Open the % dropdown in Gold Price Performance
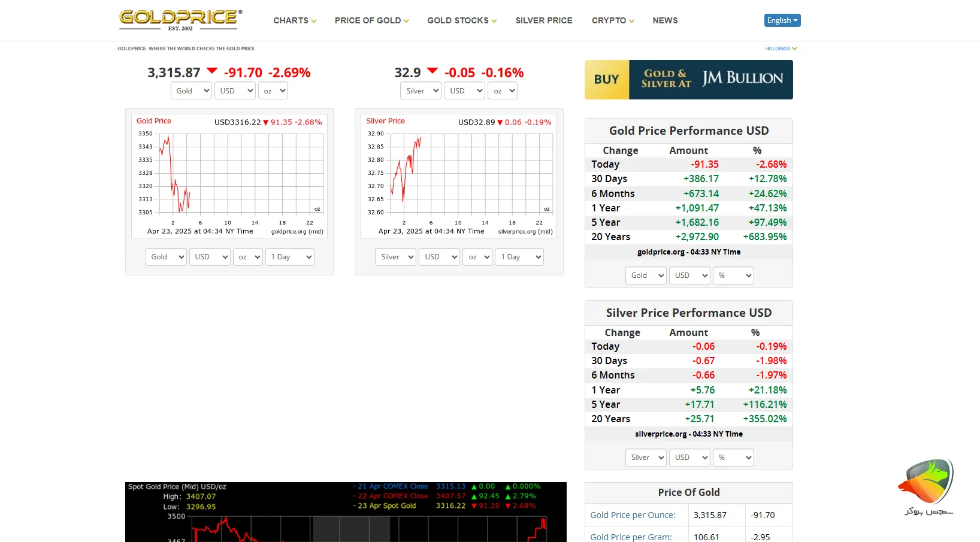The image size is (980, 542). tap(733, 275)
